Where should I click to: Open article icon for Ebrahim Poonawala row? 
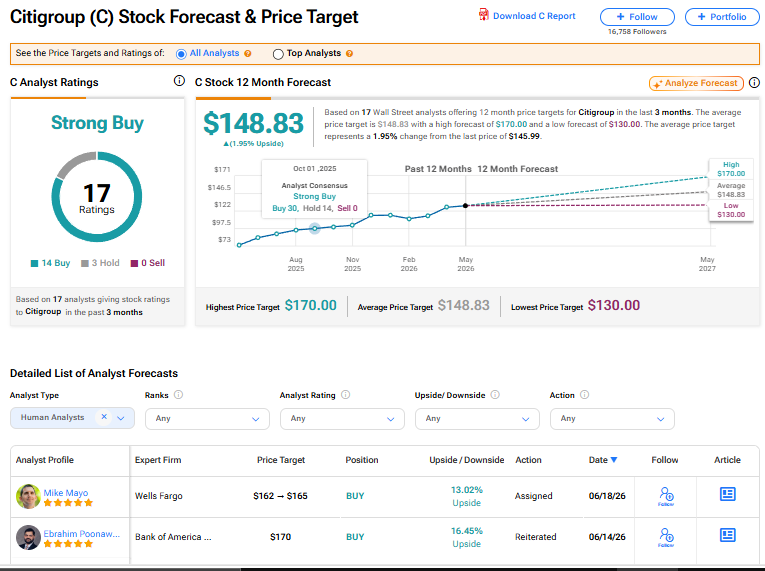tap(727, 535)
